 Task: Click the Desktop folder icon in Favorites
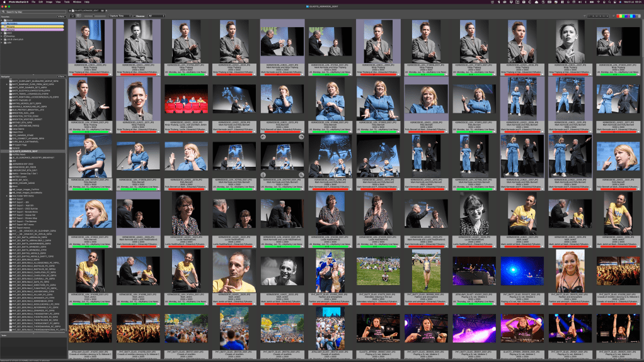pos(4,36)
